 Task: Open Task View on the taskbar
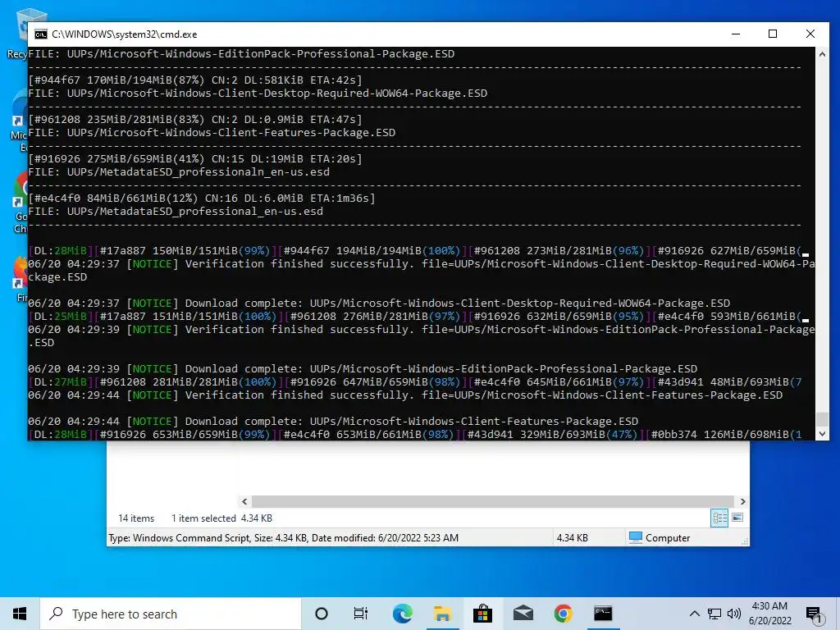click(x=361, y=614)
